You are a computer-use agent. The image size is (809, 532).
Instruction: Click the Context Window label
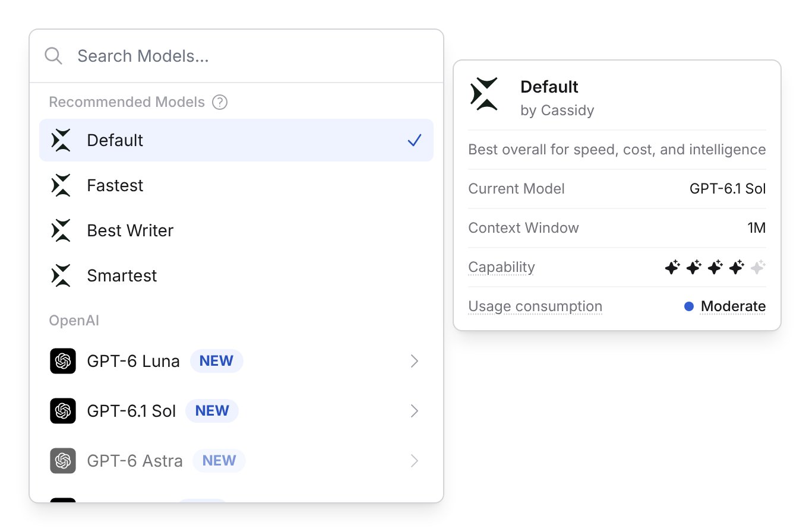523,228
